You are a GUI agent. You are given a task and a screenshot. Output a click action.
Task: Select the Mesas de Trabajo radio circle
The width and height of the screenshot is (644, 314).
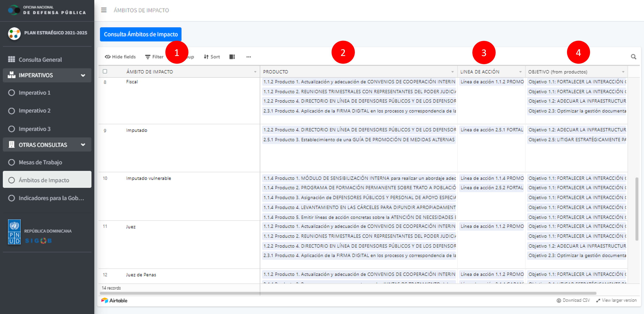[12, 162]
